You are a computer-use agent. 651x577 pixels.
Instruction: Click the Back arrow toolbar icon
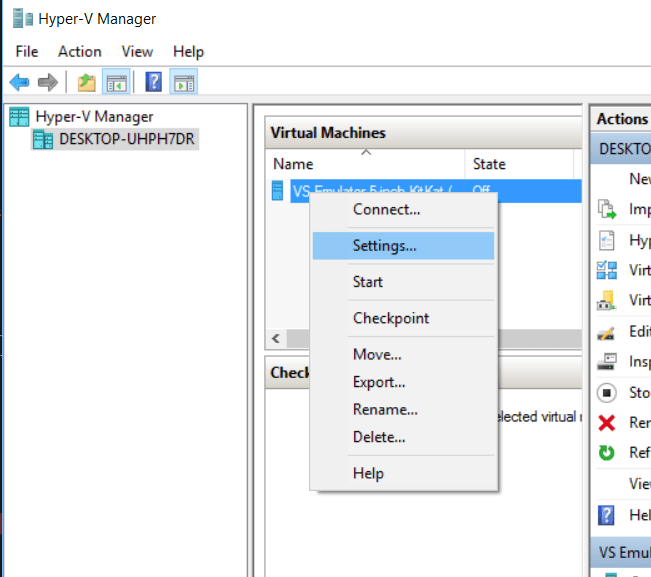point(19,82)
